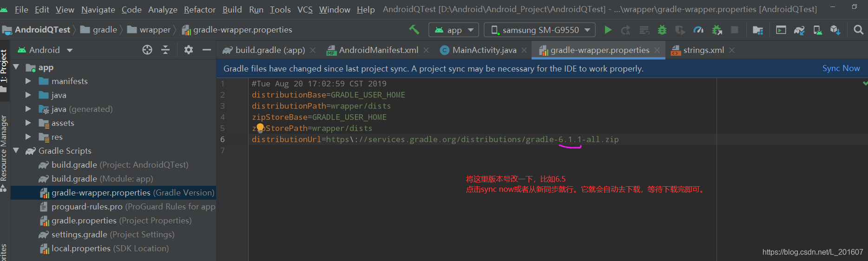Viewport: 868px width, 261px height.
Task: Collapse all nodes in Project panel
Action: 165,50
